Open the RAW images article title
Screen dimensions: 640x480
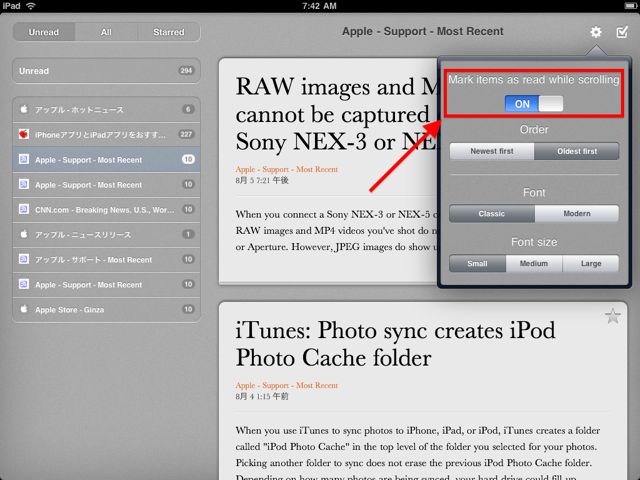coord(336,114)
